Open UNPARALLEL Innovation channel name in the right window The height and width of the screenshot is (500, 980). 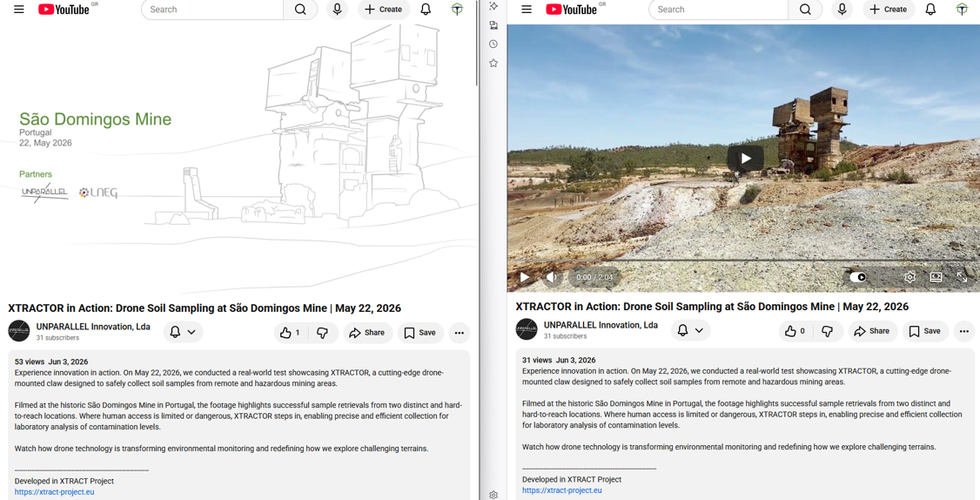coord(601,325)
